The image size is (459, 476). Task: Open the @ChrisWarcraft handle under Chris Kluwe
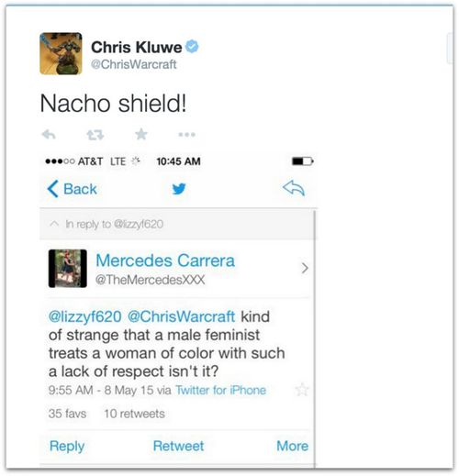[x=134, y=64]
